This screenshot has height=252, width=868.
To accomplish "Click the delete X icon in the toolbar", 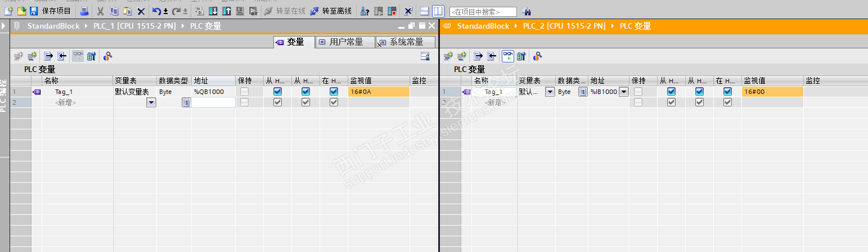I will [x=141, y=11].
